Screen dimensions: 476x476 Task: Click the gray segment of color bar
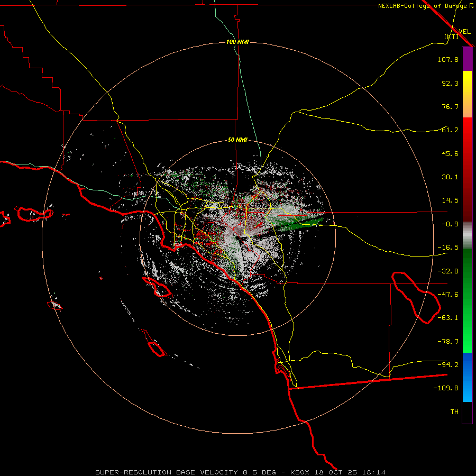[467, 235]
